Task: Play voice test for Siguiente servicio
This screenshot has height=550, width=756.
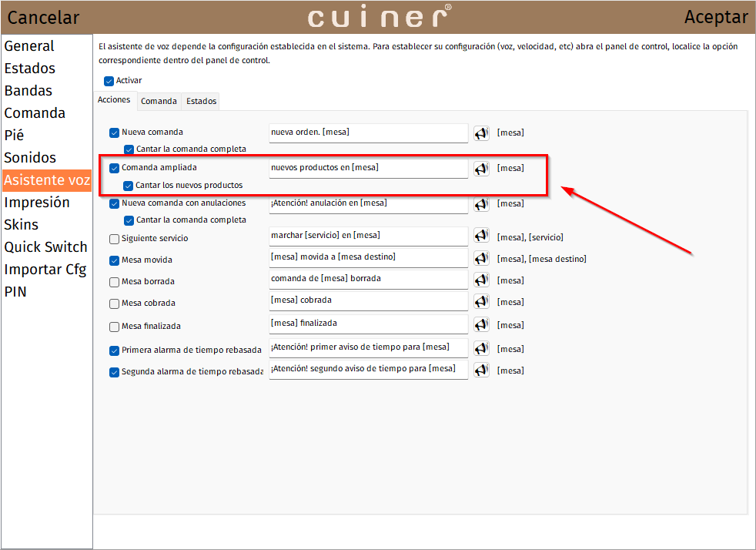Action: [x=481, y=236]
